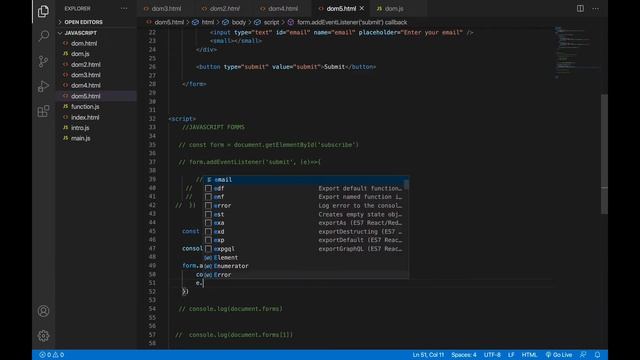640x360 pixels.
Task: Select the 'exp' snippet suggestion
Action: click(306, 240)
